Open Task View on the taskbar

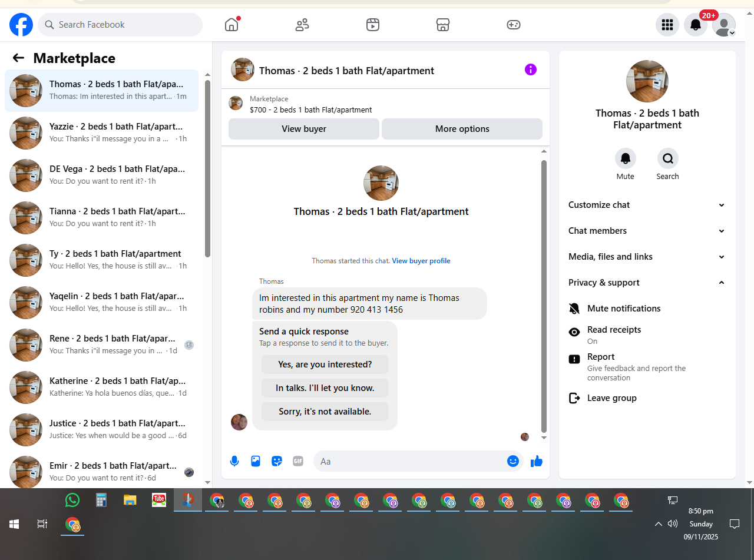[42, 523]
